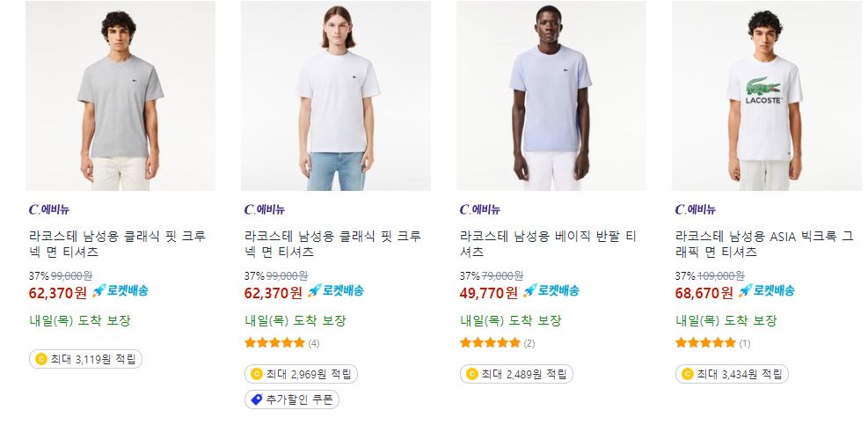The height and width of the screenshot is (432, 868).
Task: Click the 최대 2,489원 적립 reward badge
Action: (x=516, y=374)
